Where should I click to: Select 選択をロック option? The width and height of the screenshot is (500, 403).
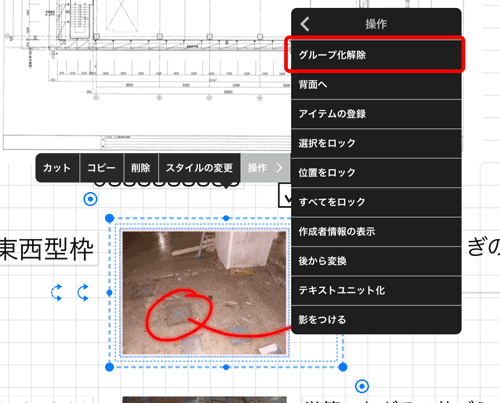[376, 143]
